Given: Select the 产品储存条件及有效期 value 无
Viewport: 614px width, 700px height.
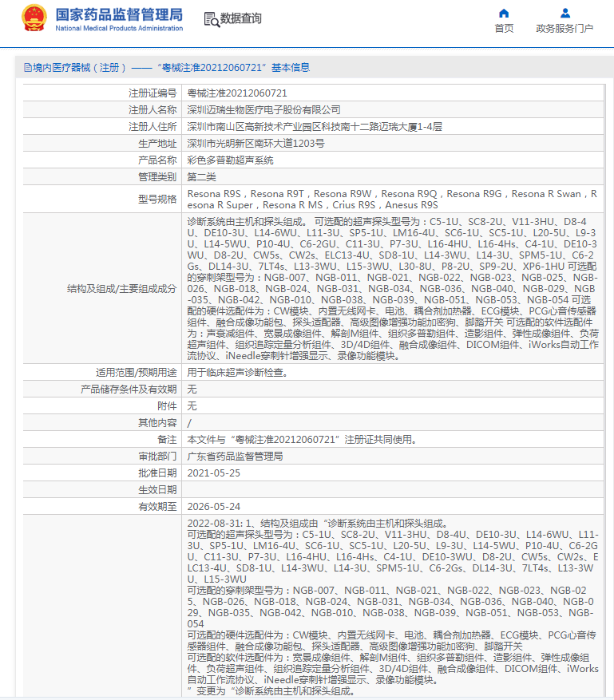Looking at the screenshot, I should (x=192, y=390).
